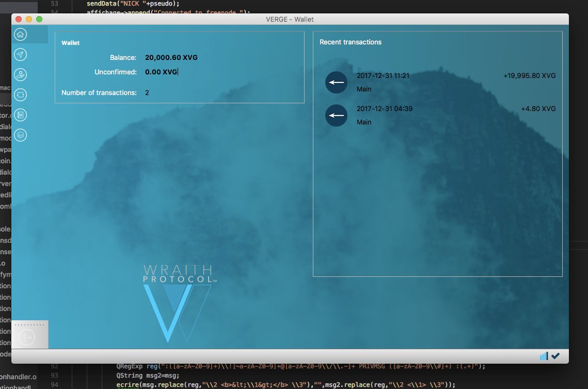Click the unconfirmed value 0.00 XVG

(x=161, y=72)
